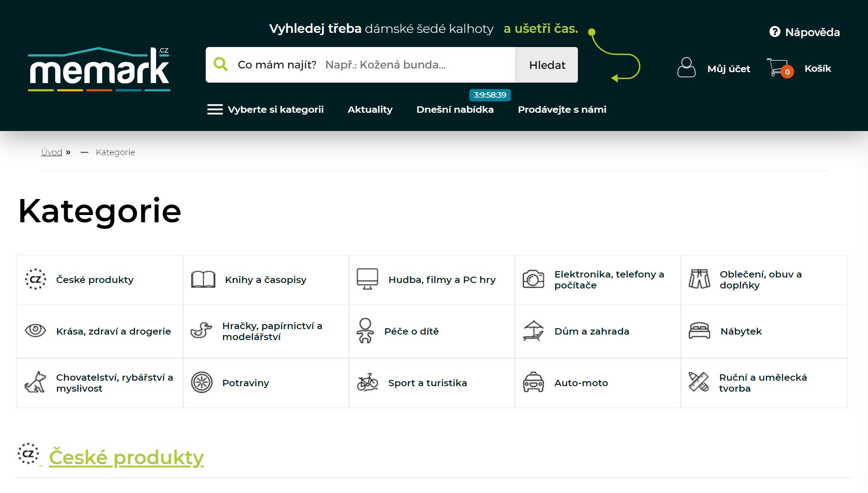Image resolution: width=868 pixels, height=493 pixels.
Task: Click the green magnifier search icon
Action: click(x=221, y=64)
